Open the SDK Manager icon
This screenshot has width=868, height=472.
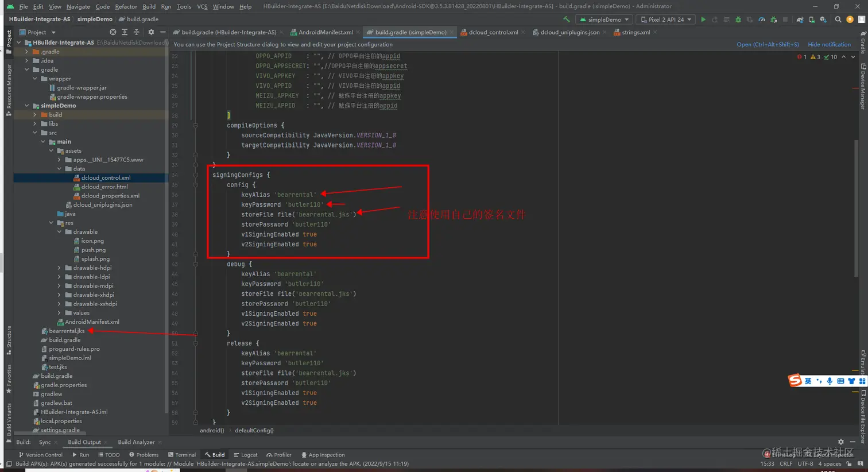tap(823, 20)
